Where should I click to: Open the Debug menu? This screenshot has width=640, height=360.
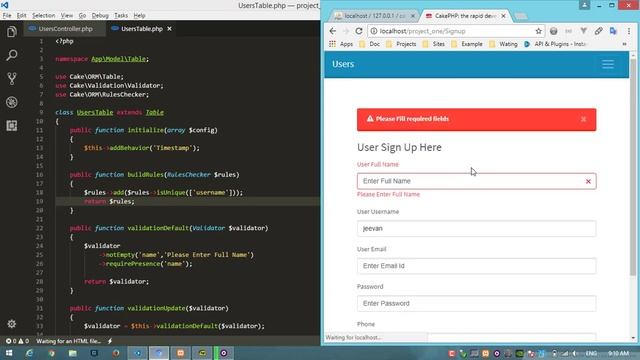[100, 16]
